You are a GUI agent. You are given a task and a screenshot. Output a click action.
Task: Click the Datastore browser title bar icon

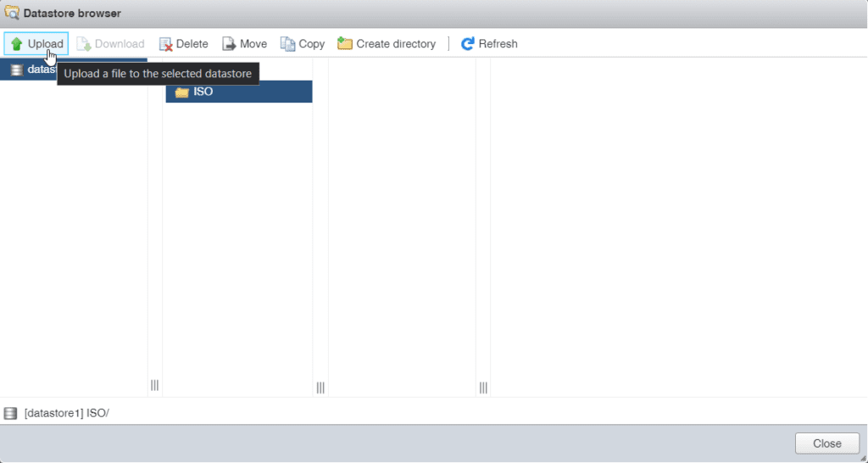click(12, 13)
